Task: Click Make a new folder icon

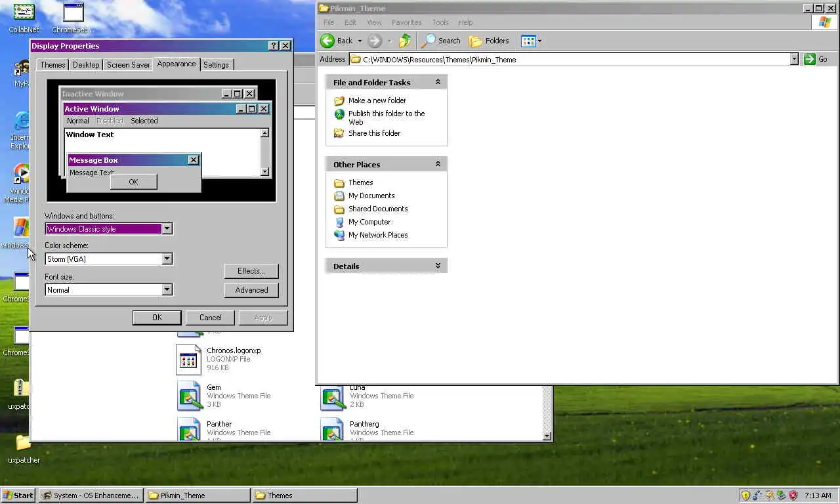Action: coord(339,100)
